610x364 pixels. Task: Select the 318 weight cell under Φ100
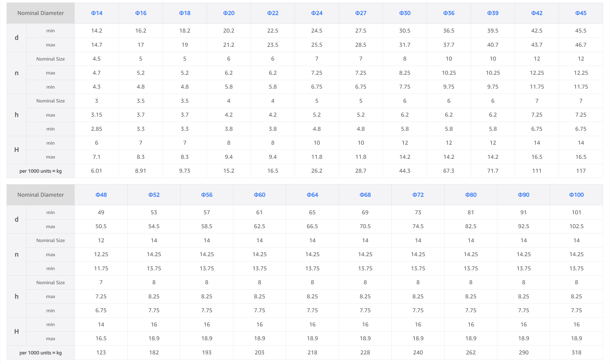[x=576, y=353]
